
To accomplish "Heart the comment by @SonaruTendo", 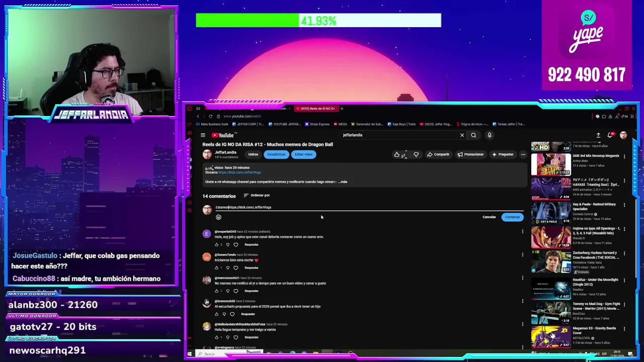I will point(235,268).
